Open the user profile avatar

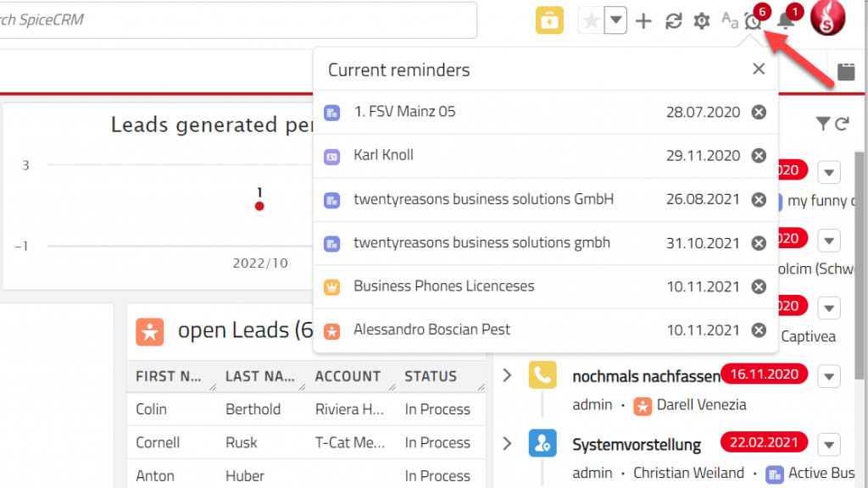point(827,18)
